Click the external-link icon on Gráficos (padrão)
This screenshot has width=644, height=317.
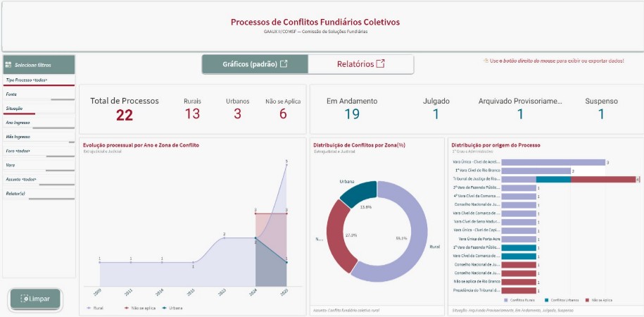(284, 63)
